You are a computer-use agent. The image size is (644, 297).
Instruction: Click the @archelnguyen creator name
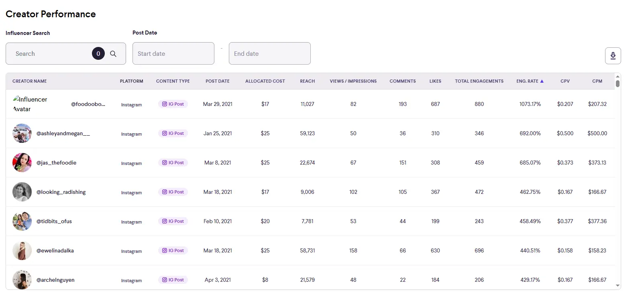pyautogui.click(x=55, y=280)
